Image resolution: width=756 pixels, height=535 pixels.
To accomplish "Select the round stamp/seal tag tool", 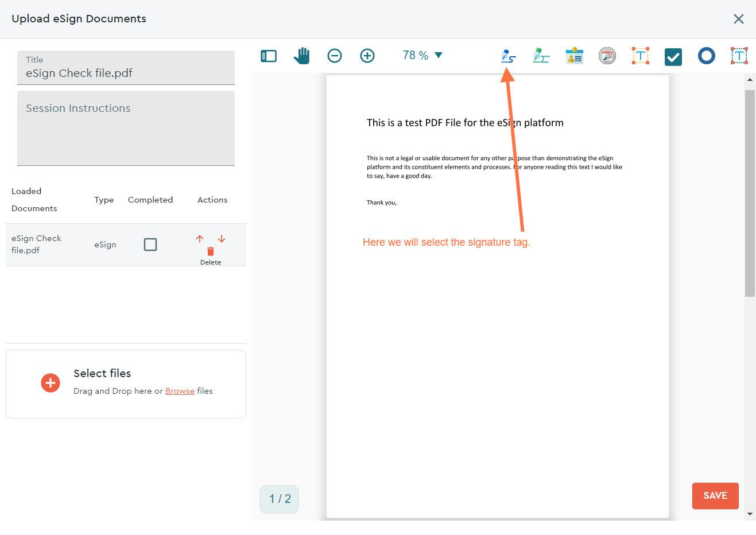I will 607,56.
